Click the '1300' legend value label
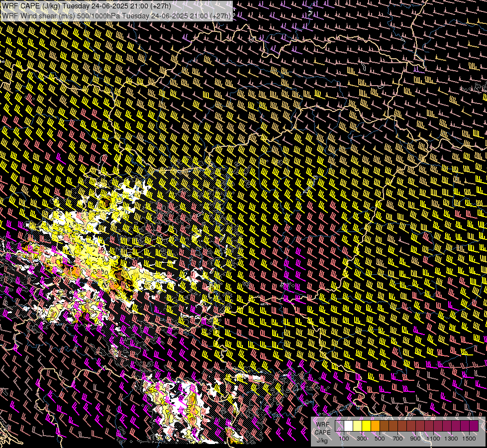The height and width of the screenshot is (448, 487). 451,439
